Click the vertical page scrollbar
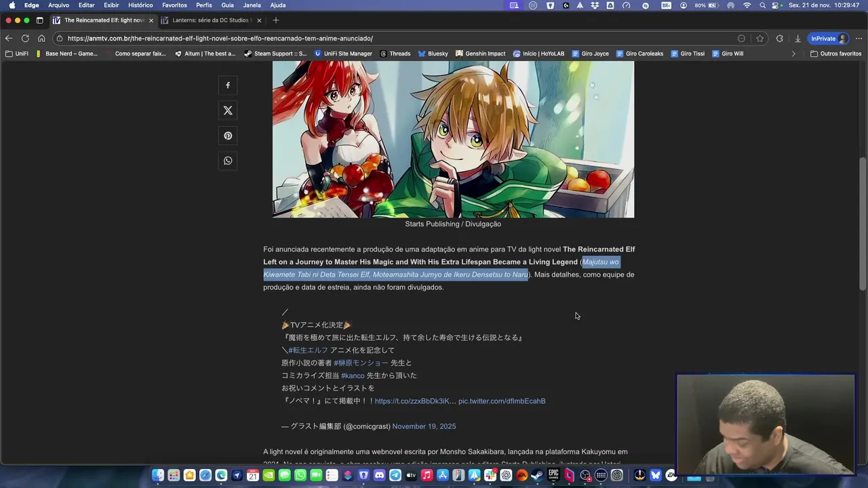 pyautogui.click(x=863, y=224)
